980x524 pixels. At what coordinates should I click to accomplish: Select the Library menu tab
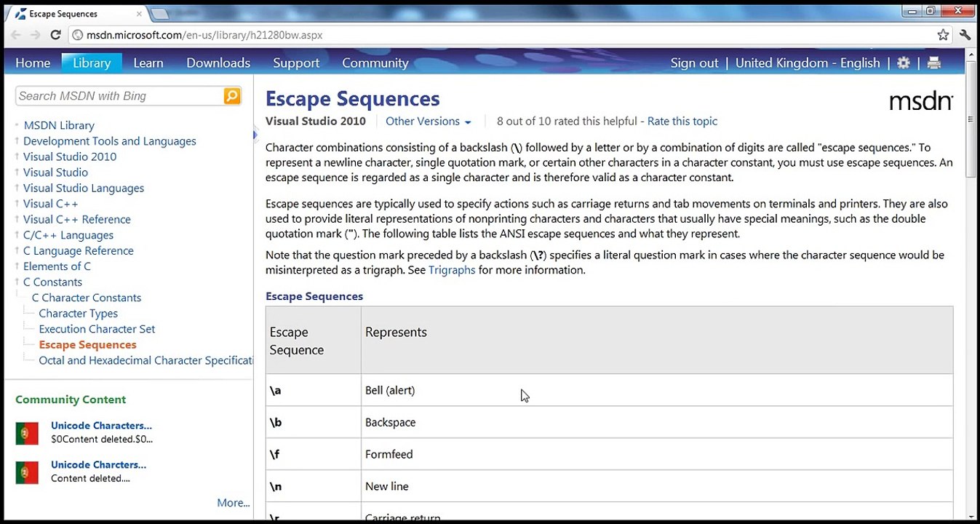(92, 63)
